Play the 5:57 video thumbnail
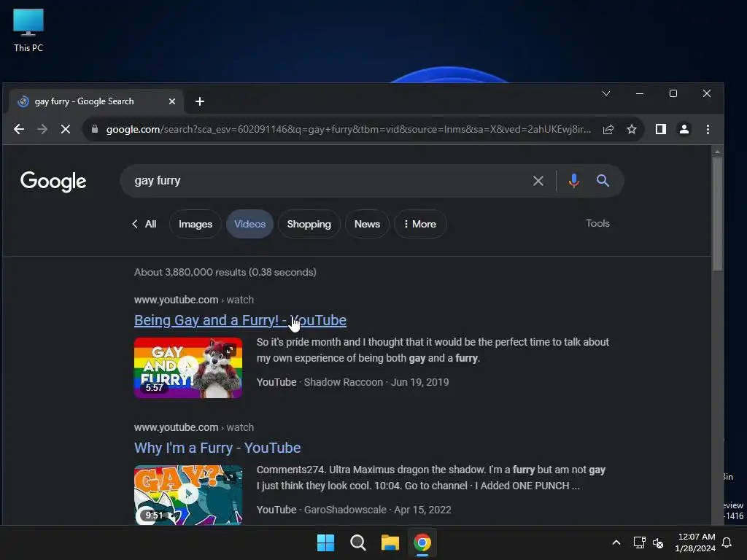The height and width of the screenshot is (560, 747). pyautogui.click(x=188, y=367)
